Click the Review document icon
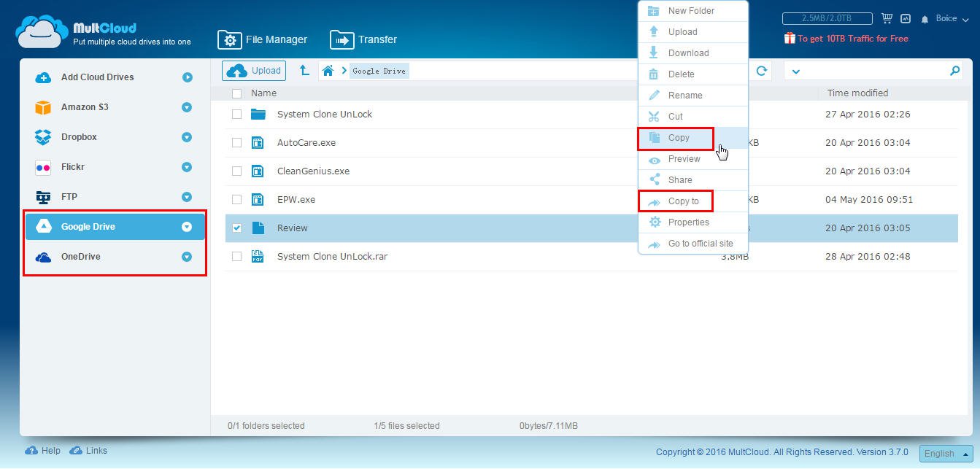Viewport: 980px width, 469px height. coord(258,228)
